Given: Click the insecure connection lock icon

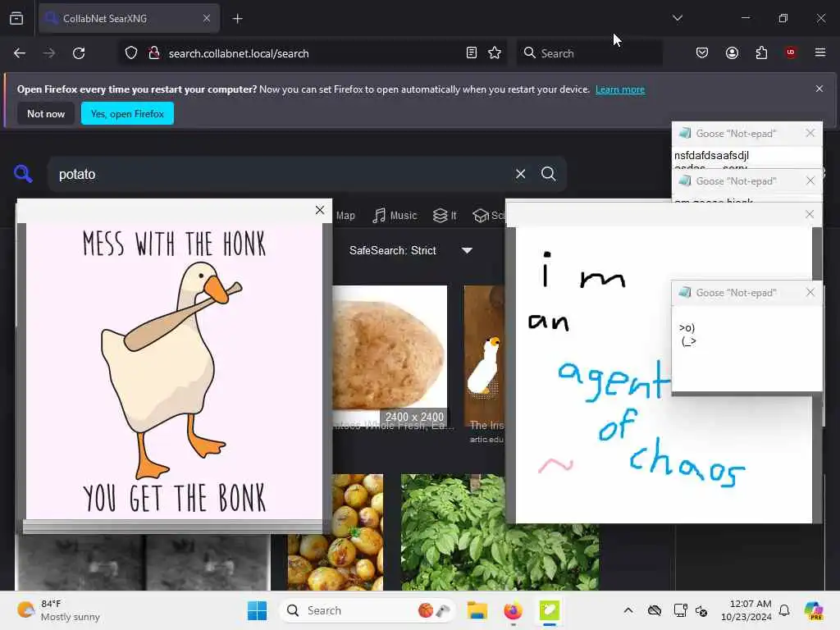Looking at the screenshot, I should click(153, 53).
